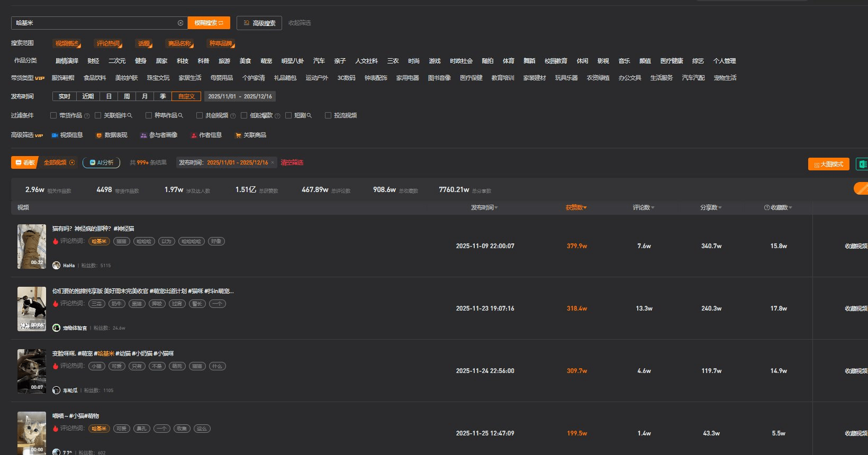
Task: Tick the 共创视频 checkbox
Action: click(x=200, y=115)
